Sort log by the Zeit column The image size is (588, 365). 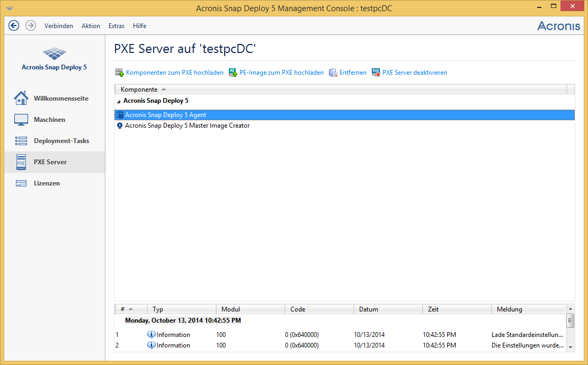457,309
